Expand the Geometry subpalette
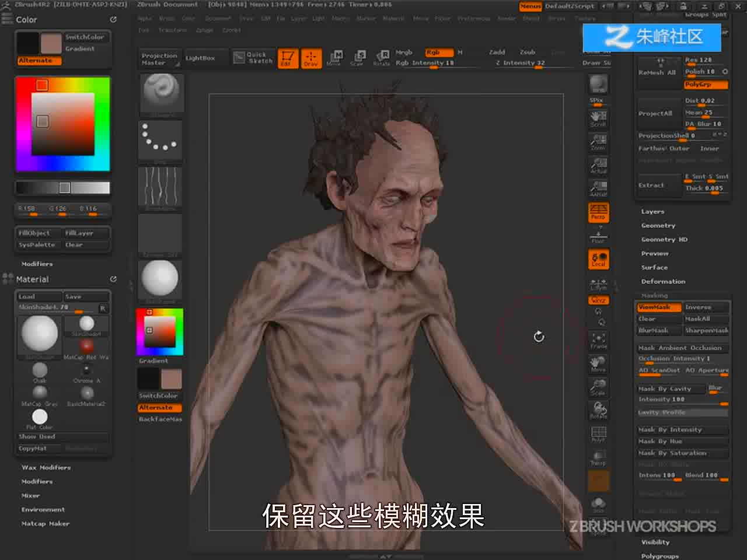The height and width of the screenshot is (560, 747). pos(658,226)
